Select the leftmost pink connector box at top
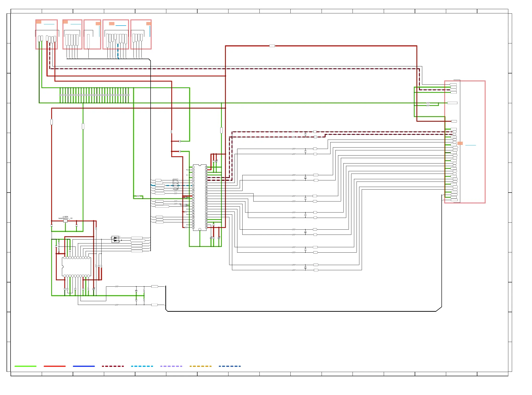Image resolution: width=532 pixels, height=395 pixels. (x=47, y=34)
